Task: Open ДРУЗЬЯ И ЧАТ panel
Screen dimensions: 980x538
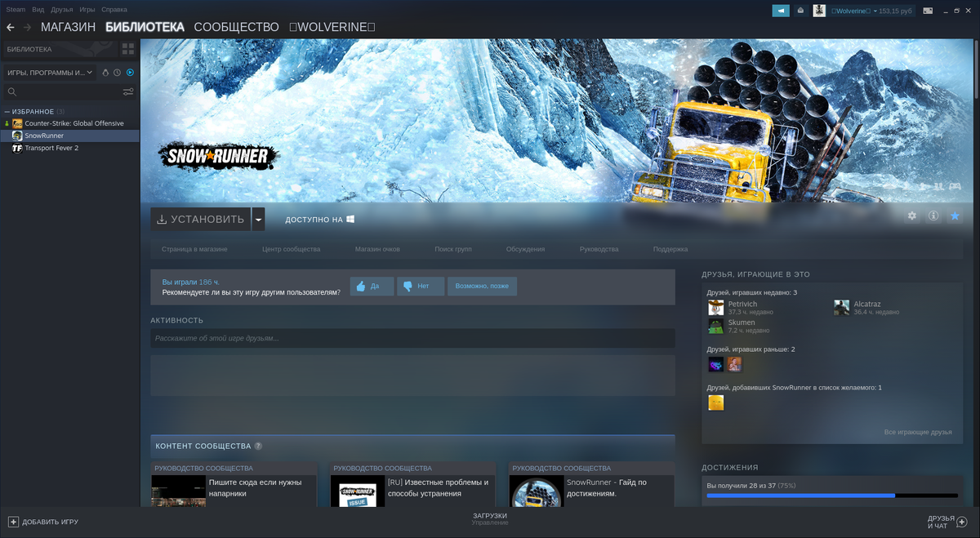Action: tap(947, 522)
